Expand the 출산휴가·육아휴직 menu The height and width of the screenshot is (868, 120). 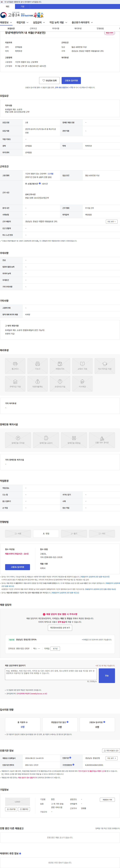pos(82,23)
